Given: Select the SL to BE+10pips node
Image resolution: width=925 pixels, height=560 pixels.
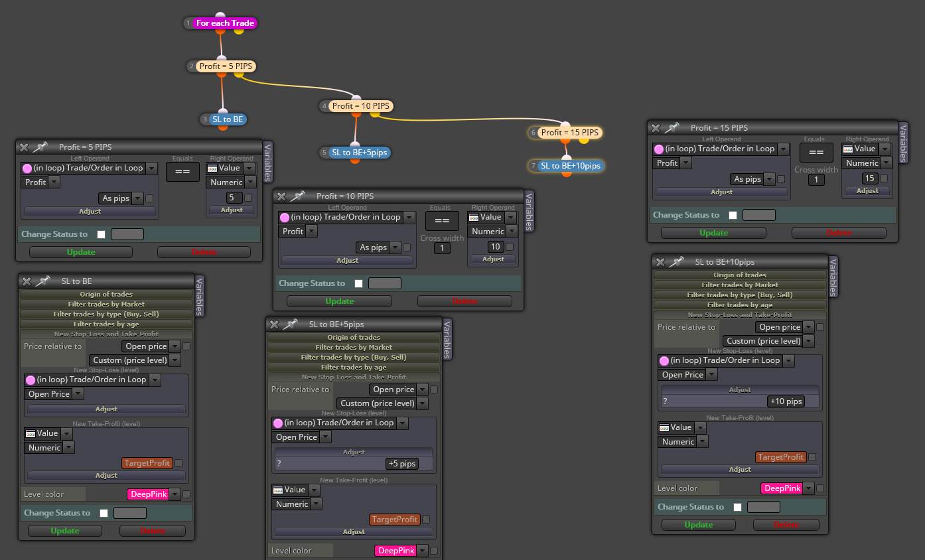Looking at the screenshot, I should 571,166.
